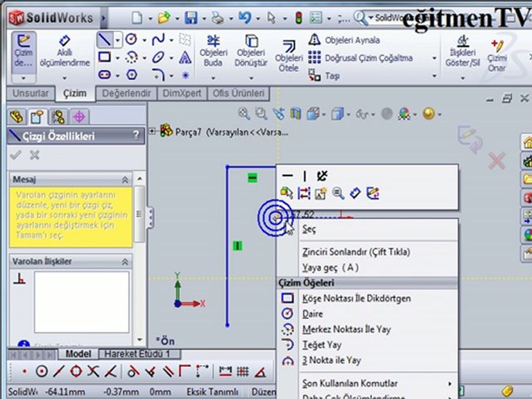Switch to the DimXpert tab

point(182,93)
